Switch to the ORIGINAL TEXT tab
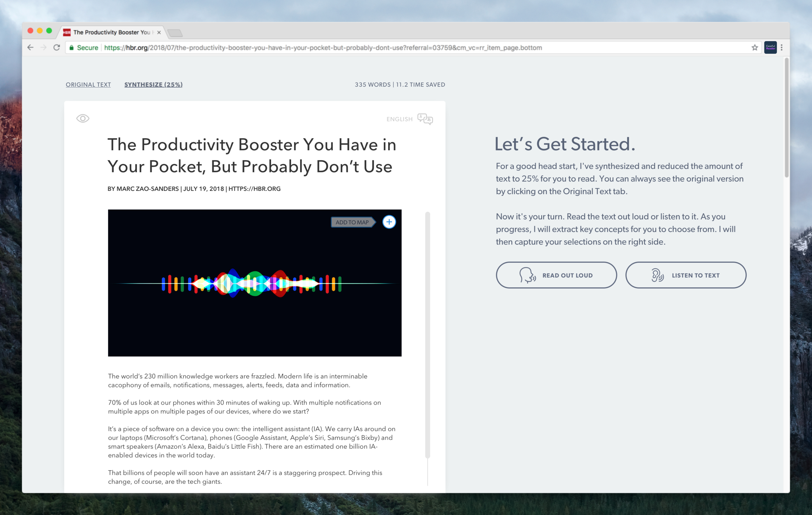This screenshot has height=515, width=812. coord(88,85)
